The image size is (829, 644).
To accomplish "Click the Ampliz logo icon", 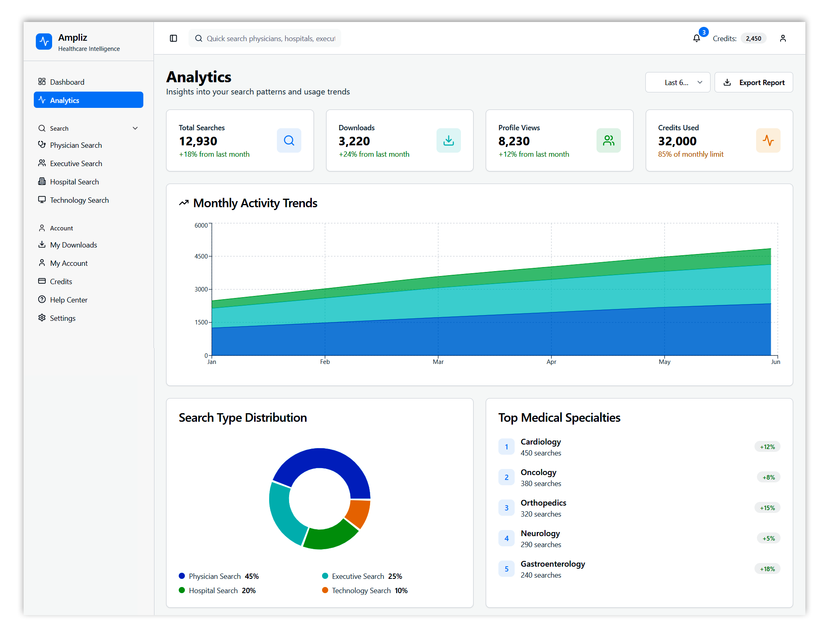I will coord(44,42).
